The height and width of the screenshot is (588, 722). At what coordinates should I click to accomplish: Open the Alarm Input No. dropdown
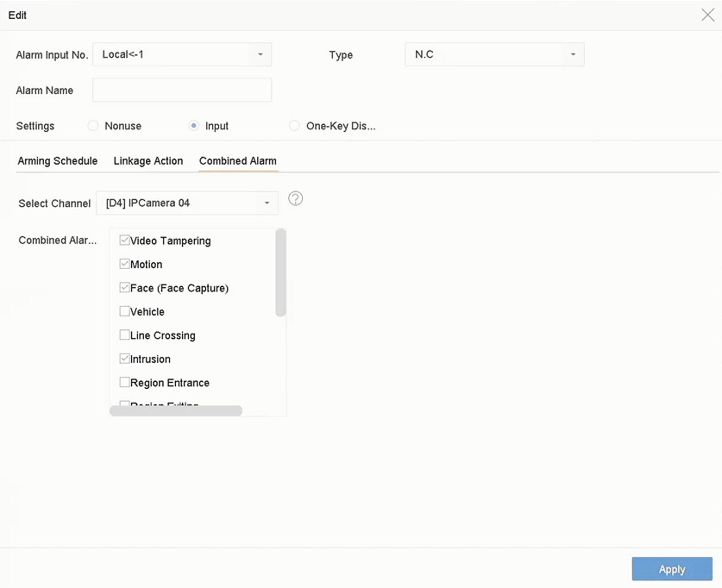182,54
